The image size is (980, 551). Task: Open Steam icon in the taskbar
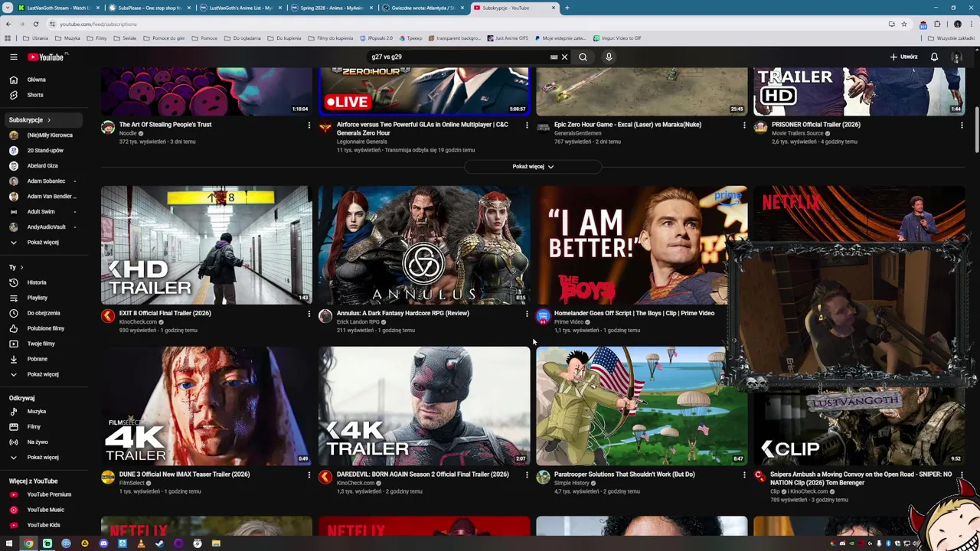click(x=160, y=543)
